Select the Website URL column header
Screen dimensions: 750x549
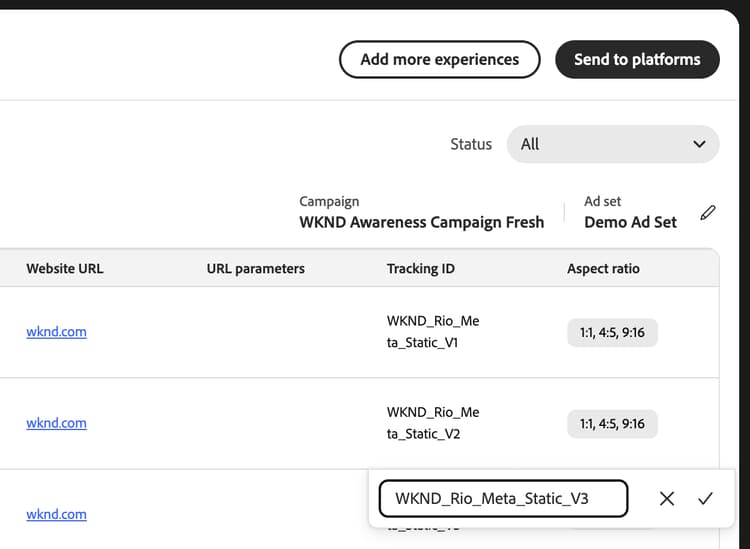[65, 269]
